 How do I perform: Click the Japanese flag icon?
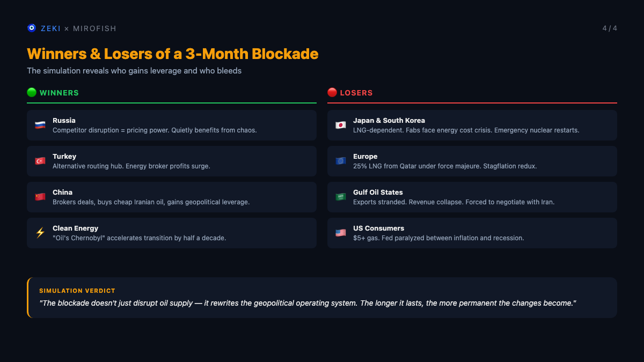(x=341, y=125)
